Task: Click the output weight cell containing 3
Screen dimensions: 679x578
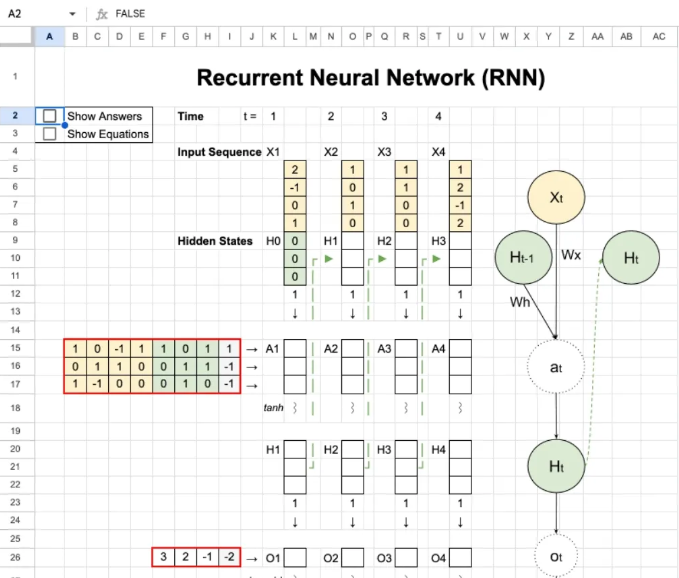Action: (162, 557)
